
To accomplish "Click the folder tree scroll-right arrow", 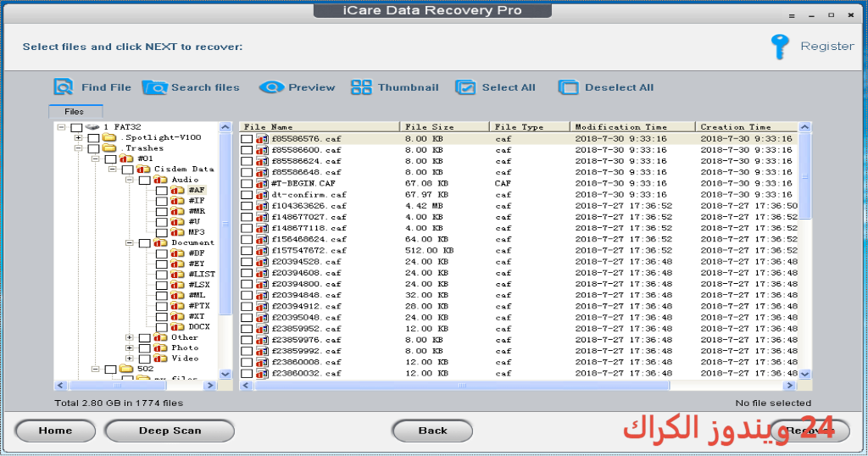I will click(x=210, y=385).
